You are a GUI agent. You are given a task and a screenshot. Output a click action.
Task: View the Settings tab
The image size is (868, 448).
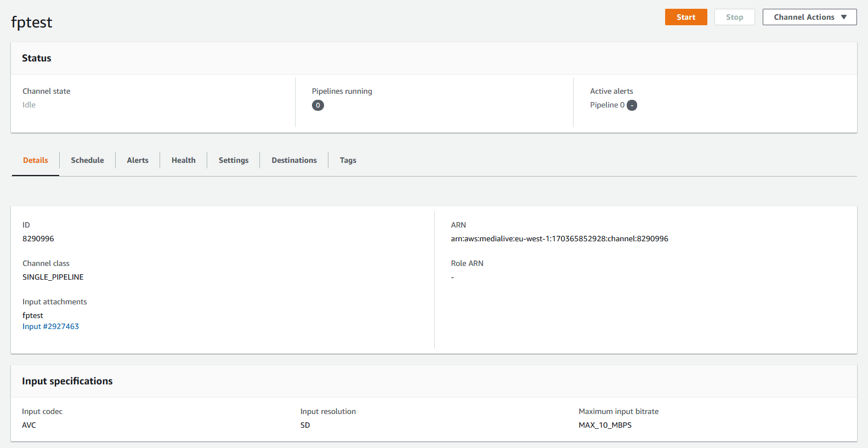[x=234, y=160]
